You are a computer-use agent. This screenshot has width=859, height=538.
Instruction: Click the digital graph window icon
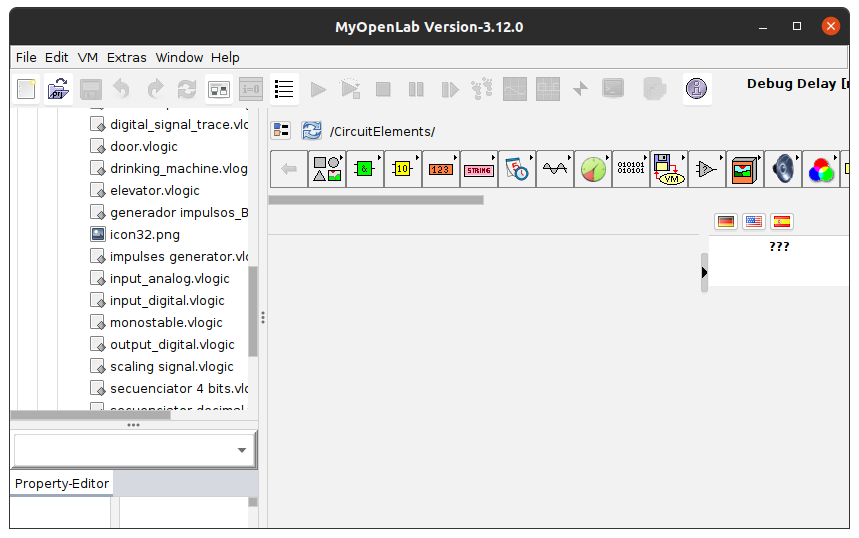[x=548, y=89]
